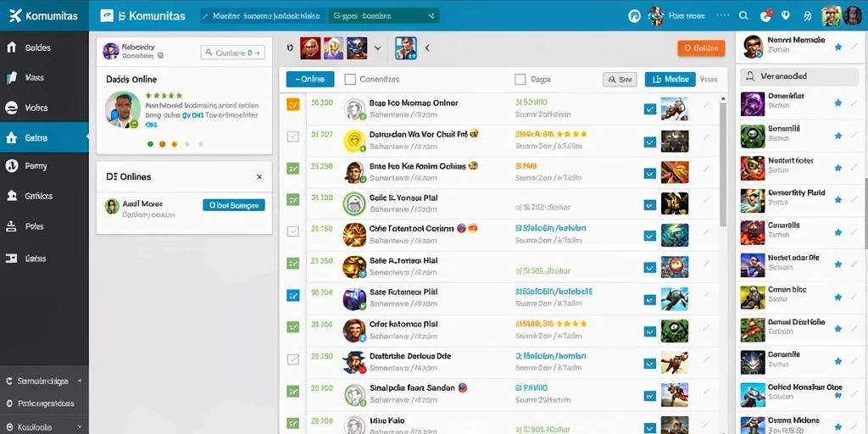This screenshot has height=434, width=868.
Task: Click the "Aadl Mavec" avatar in the DE Onlines panel
Action: [112, 207]
